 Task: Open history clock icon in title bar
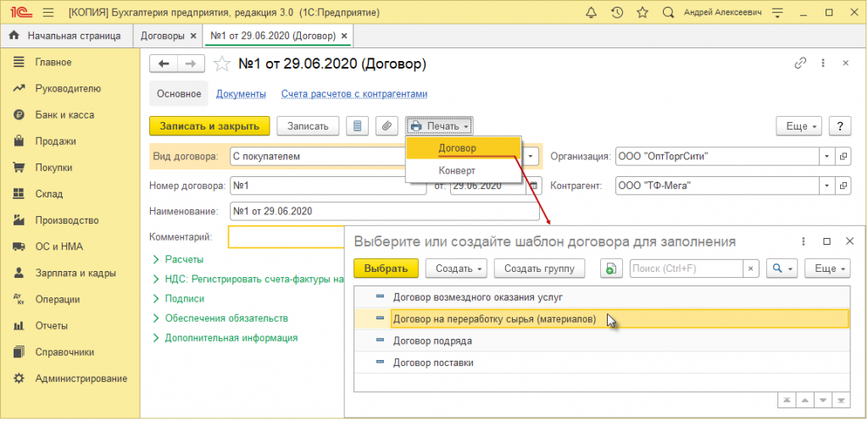(x=617, y=12)
